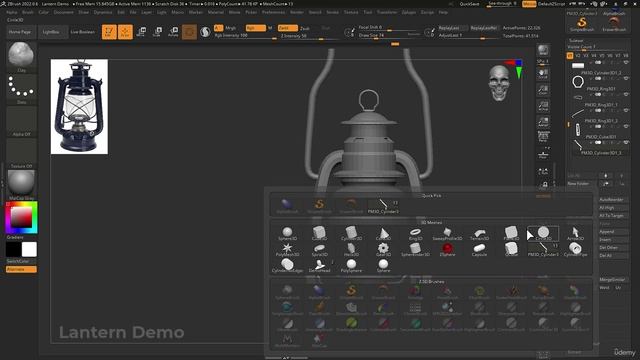Open the Preferences menu

pos(273,12)
